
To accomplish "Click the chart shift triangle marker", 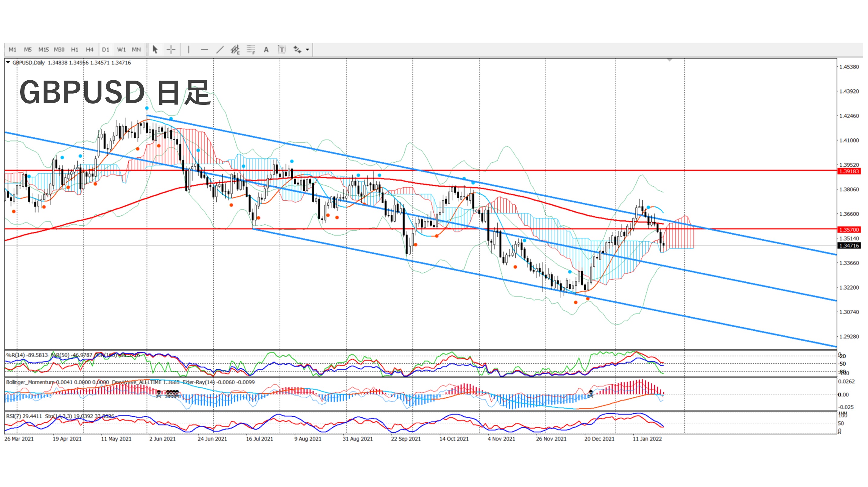I will (x=670, y=60).
